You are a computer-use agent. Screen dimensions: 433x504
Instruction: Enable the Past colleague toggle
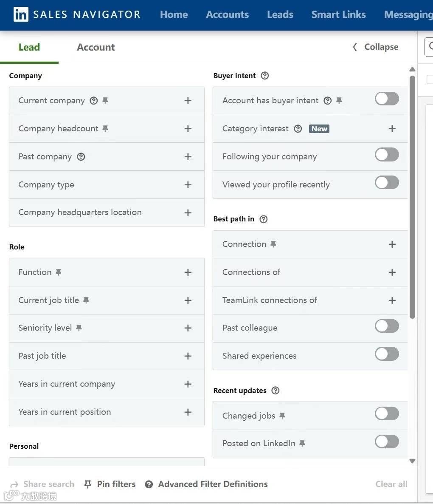387,326
